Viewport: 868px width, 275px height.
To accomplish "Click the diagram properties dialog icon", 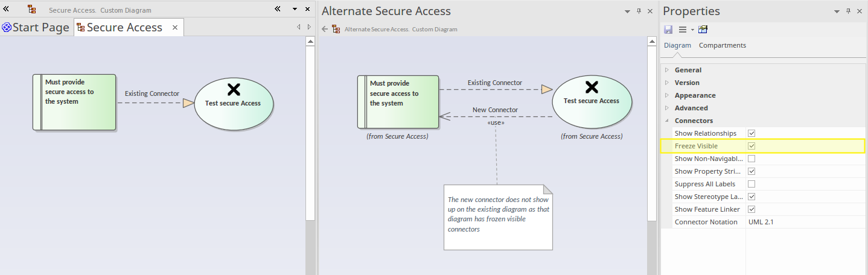I will point(703,30).
